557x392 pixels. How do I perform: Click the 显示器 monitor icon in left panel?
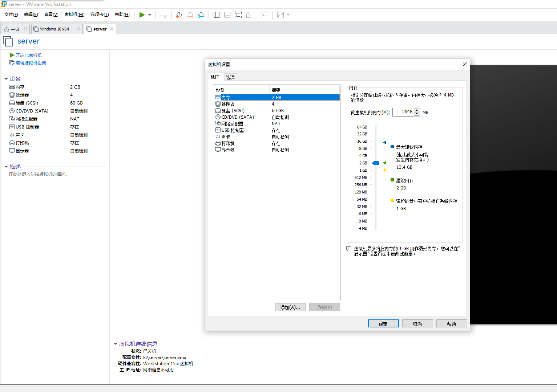12,151
